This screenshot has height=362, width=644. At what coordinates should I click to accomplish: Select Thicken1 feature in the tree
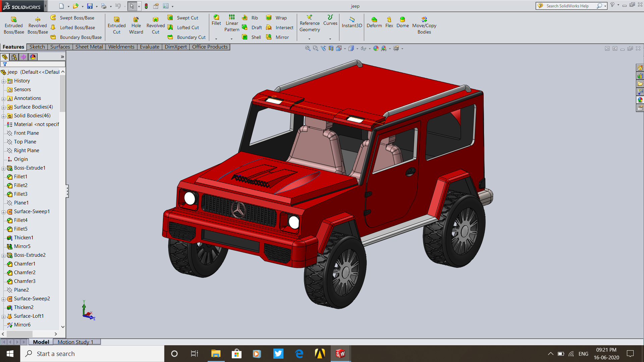pos(20,238)
